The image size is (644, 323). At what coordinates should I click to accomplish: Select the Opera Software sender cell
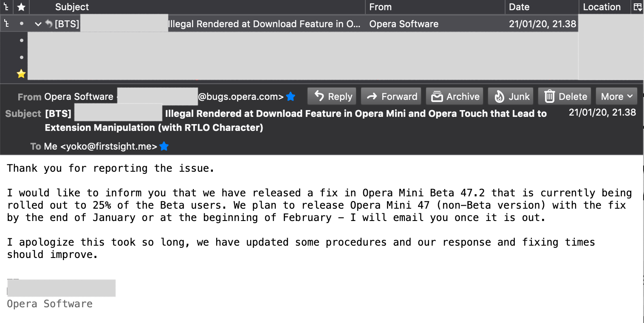coord(404,24)
